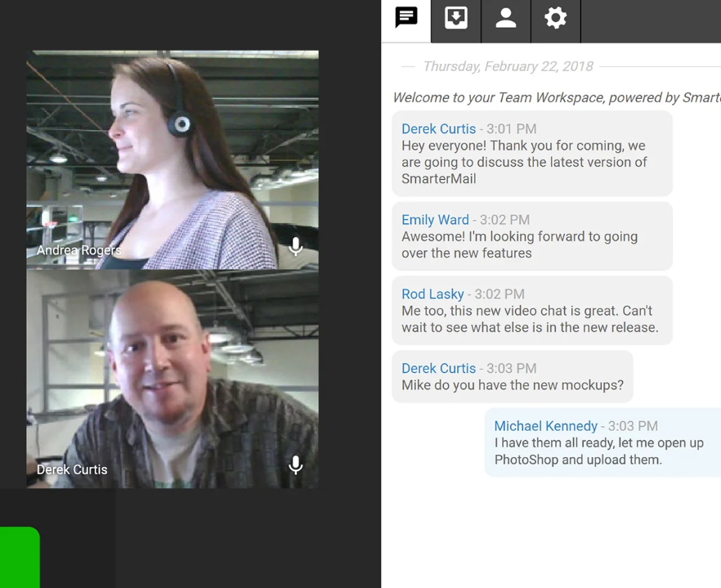Mute Andrea Rogers' microphone
Image resolution: width=721 pixels, height=588 pixels.
click(296, 245)
